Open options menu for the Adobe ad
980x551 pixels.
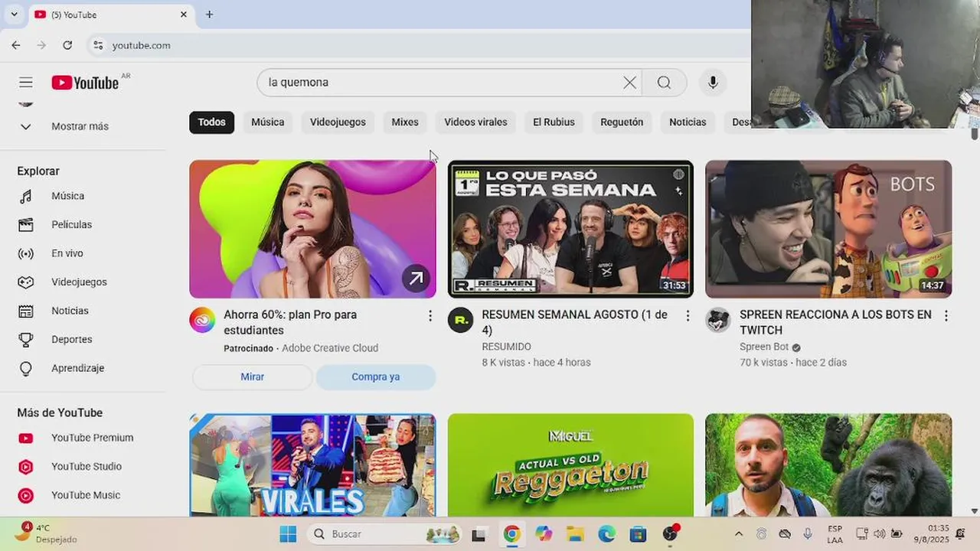pyautogui.click(x=430, y=315)
